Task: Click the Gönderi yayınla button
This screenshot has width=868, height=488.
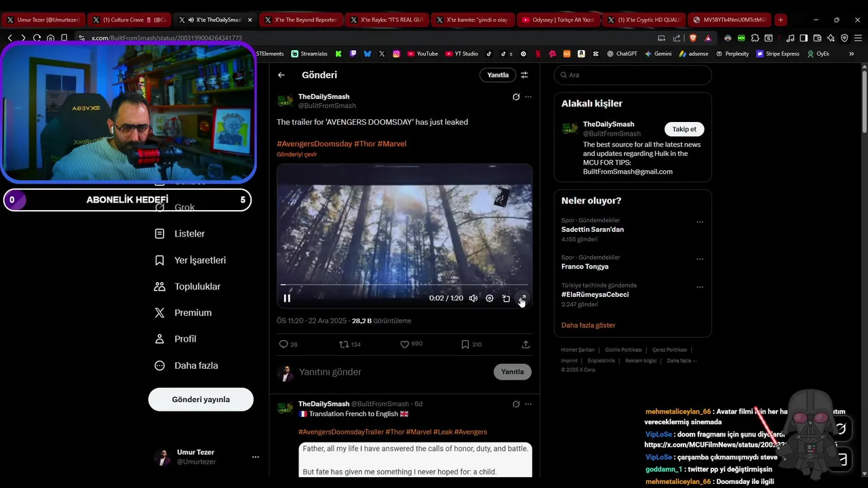Action: [201, 399]
